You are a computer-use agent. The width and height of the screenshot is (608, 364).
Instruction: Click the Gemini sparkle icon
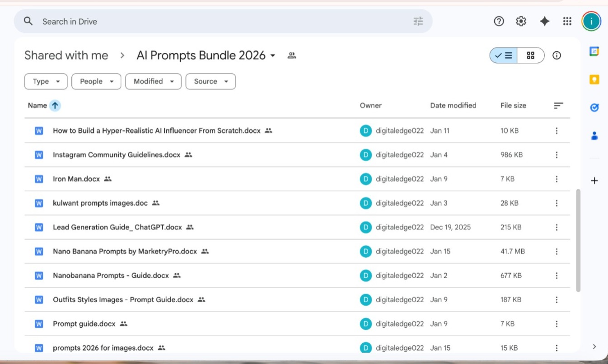(x=545, y=21)
